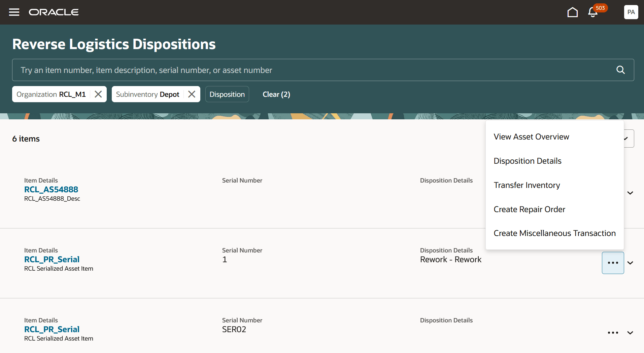The image size is (644, 353).
Task: Expand the RCL_AS54888 row details
Action: (630, 193)
